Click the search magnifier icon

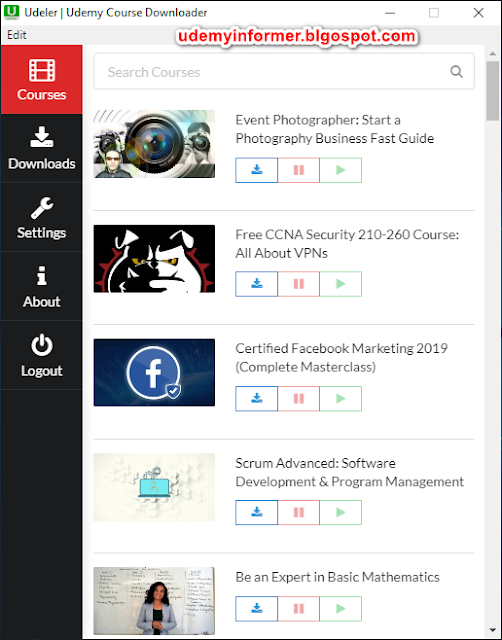tap(456, 72)
